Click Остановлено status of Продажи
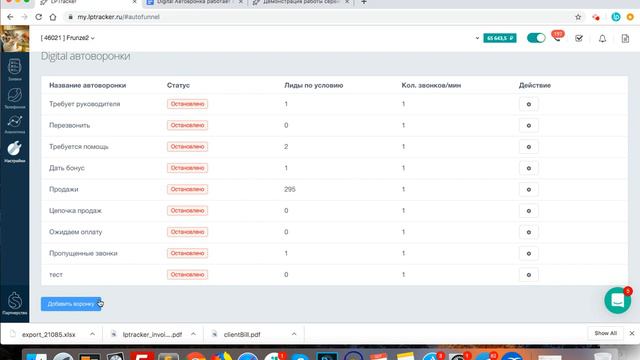640x360 pixels. tap(187, 189)
